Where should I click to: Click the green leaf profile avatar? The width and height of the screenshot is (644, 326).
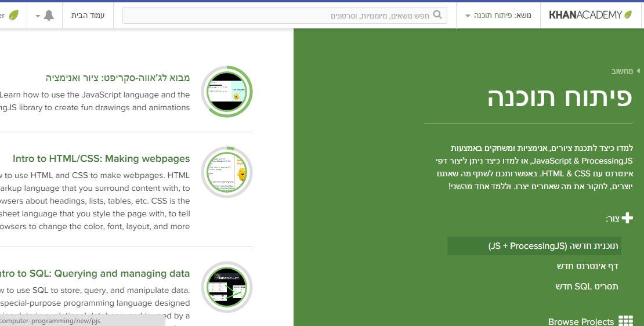pos(13,16)
